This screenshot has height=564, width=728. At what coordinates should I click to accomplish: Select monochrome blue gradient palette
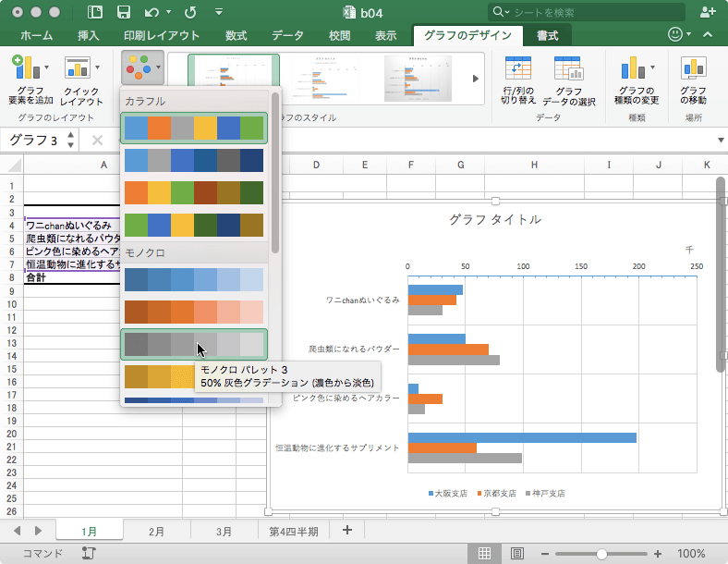click(x=194, y=279)
